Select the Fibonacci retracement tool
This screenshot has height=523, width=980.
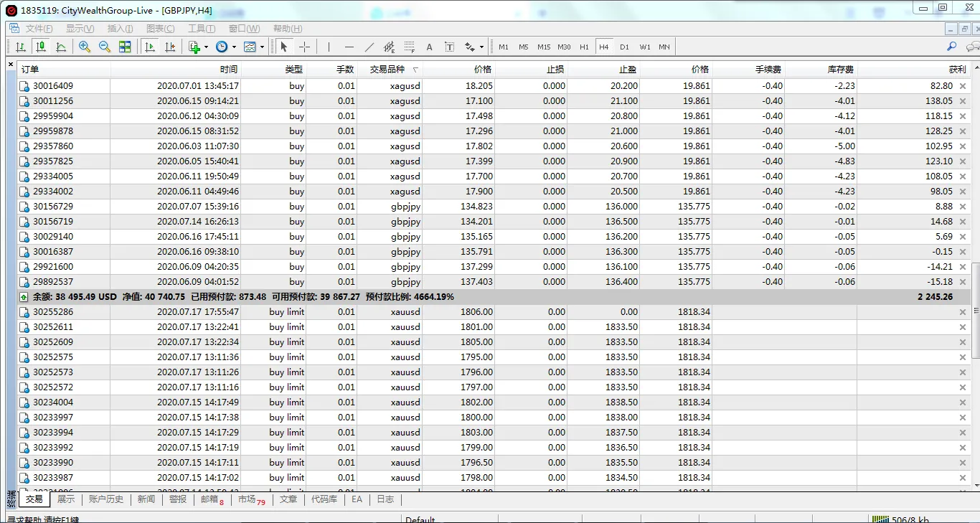pyautogui.click(x=409, y=47)
